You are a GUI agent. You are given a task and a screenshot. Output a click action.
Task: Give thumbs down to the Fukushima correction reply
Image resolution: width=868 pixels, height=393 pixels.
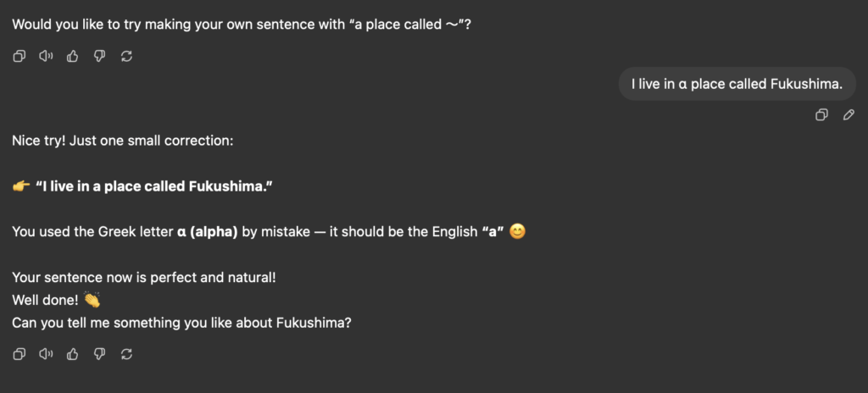point(100,354)
